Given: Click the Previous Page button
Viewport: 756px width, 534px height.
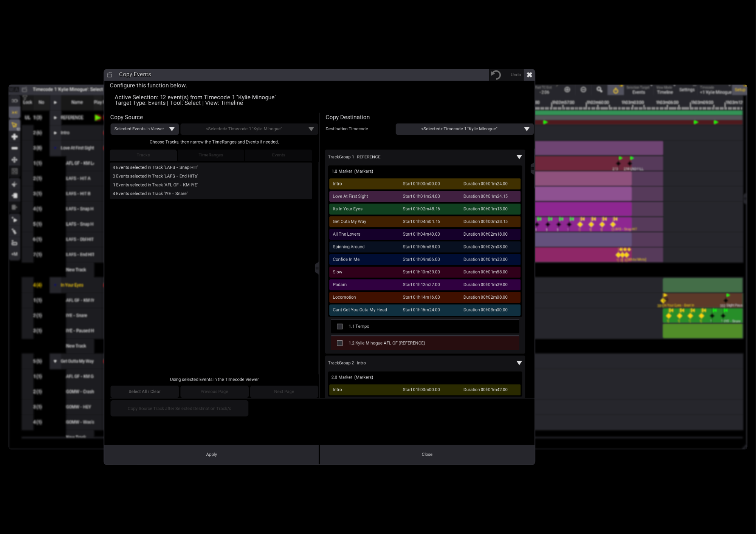Looking at the screenshot, I should click(214, 392).
